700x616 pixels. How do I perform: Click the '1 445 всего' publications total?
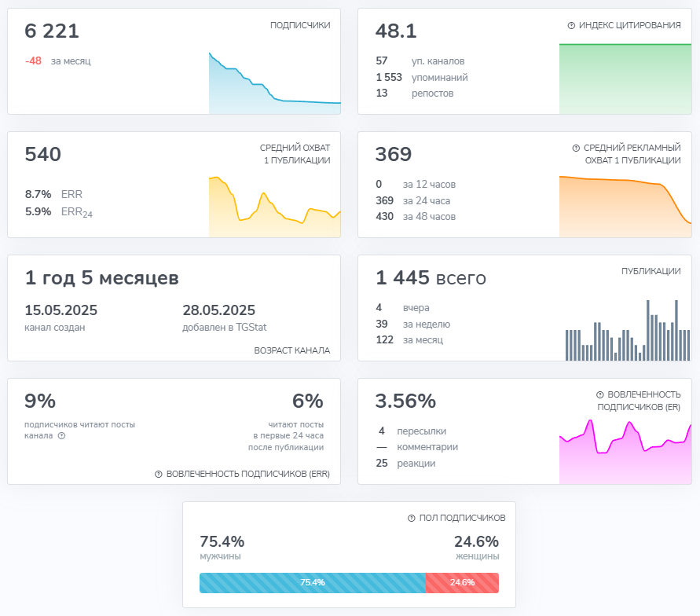431,277
